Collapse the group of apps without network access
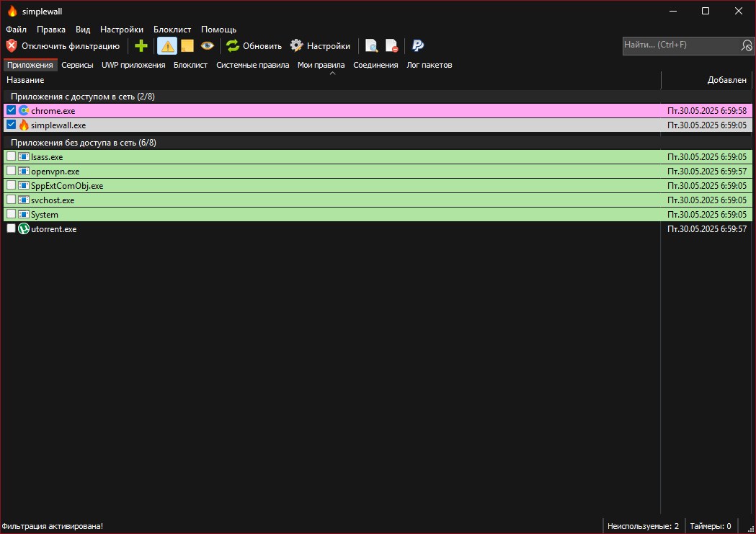The image size is (756, 534). point(84,143)
